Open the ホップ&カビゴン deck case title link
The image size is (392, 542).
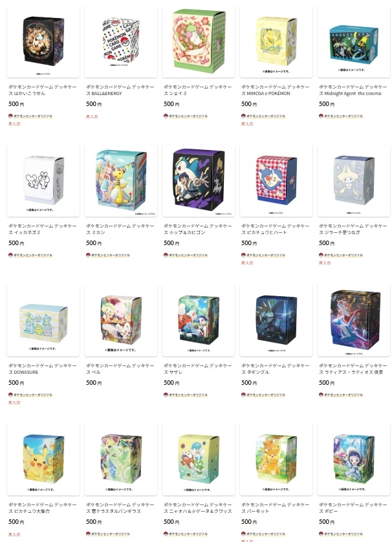[198, 229]
